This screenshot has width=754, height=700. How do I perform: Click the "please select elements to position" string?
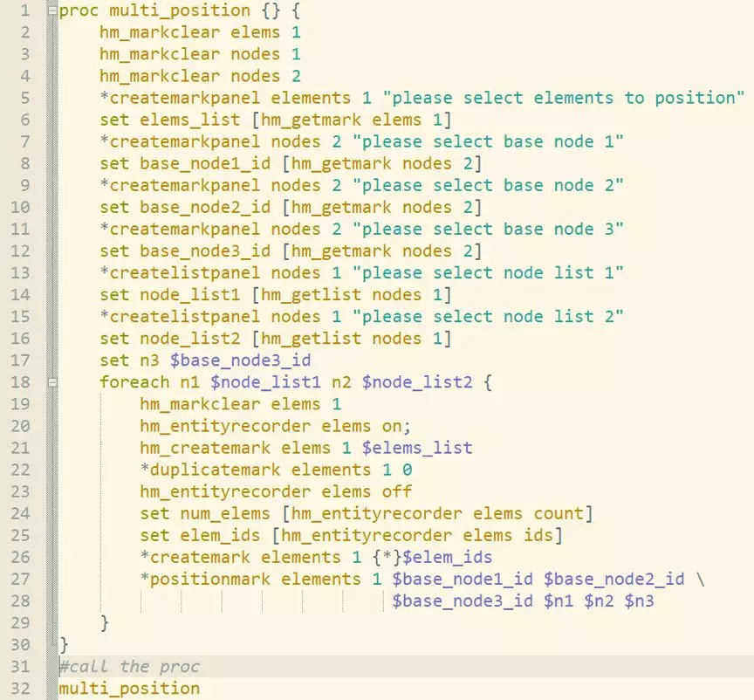coord(552,98)
